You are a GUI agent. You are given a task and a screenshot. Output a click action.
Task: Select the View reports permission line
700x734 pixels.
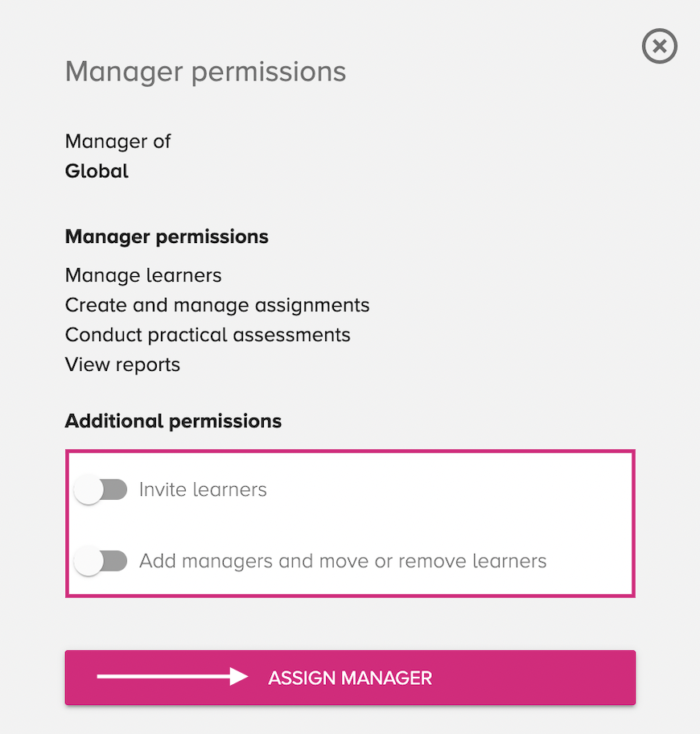point(122,365)
